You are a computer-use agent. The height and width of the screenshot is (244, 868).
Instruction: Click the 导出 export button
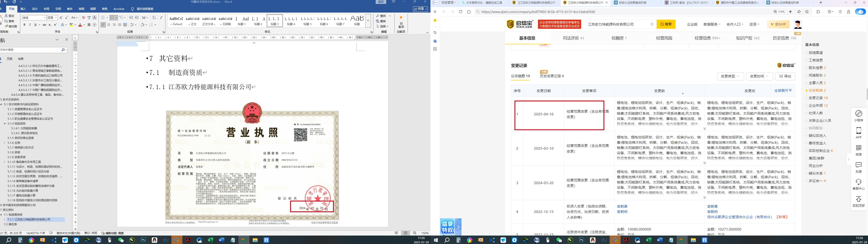pyautogui.click(x=785, y=76)
